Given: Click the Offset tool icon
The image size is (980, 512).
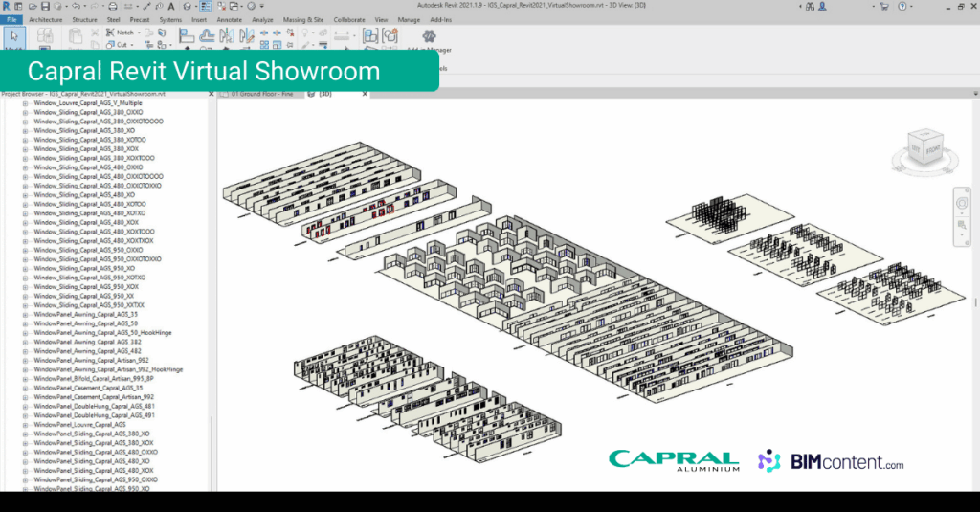Looking at the screenshot, I should [207, 35].
